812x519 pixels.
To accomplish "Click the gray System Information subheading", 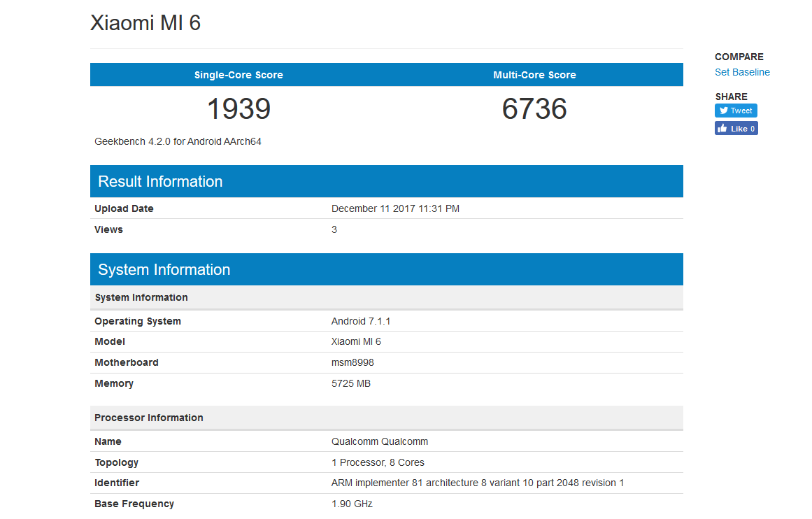I will tap(386, 297).
